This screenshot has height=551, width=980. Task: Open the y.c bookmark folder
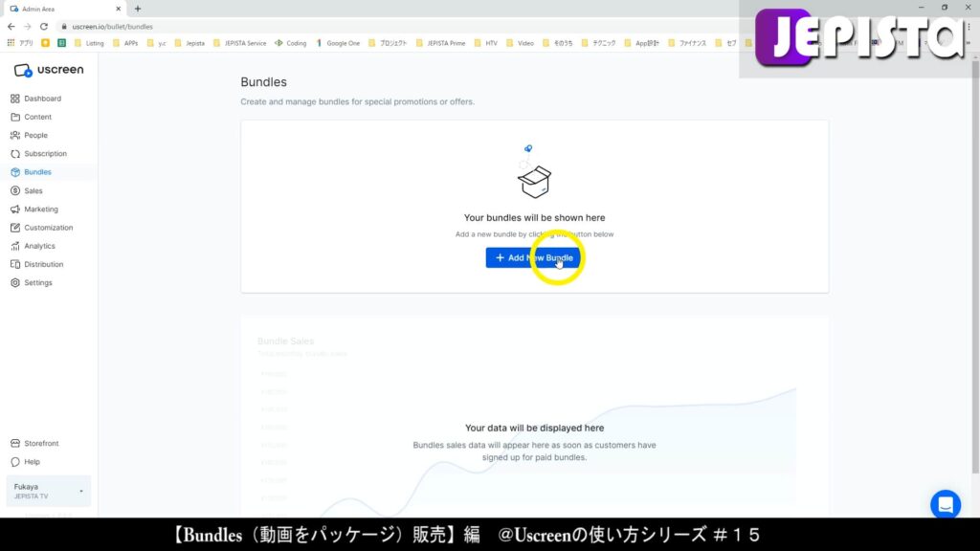[156, 43]
